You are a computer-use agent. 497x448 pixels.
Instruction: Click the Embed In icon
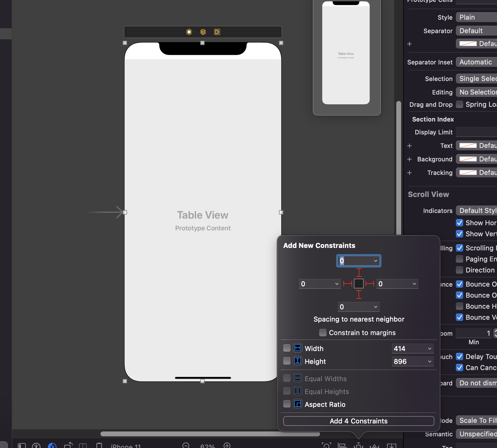(x=392, y=446)
